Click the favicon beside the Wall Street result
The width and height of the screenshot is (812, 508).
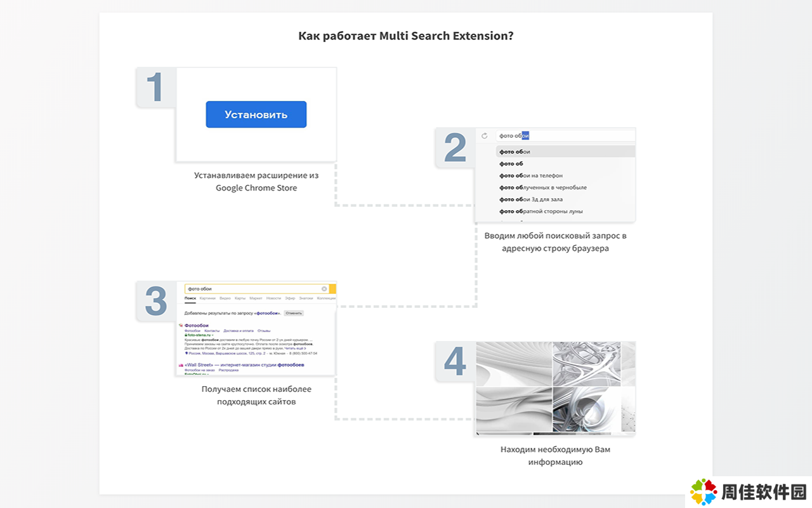point(181,365)
